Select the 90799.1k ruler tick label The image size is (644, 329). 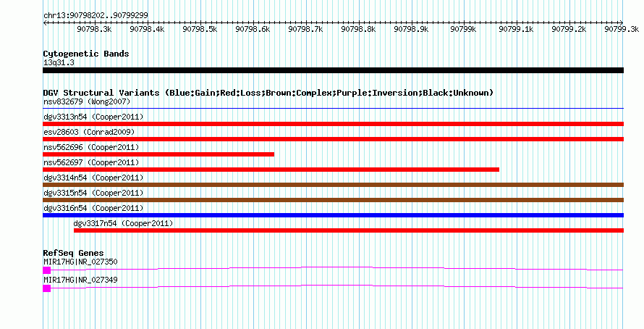[516, 29]
